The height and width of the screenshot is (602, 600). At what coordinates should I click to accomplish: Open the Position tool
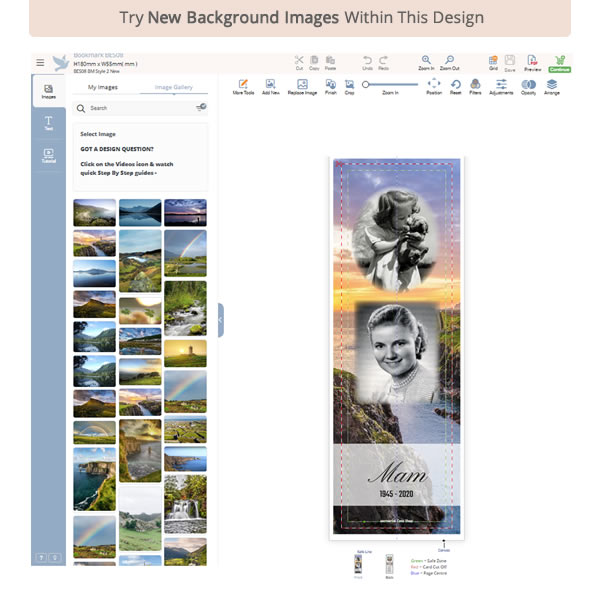coord(434,87)
